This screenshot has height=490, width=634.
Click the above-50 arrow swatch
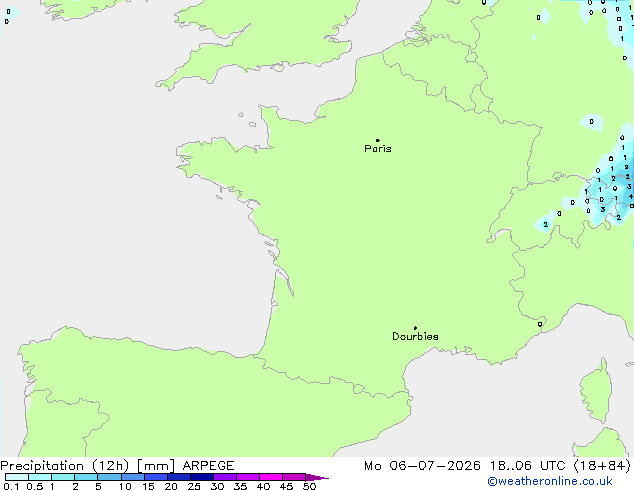pos(317,477)
